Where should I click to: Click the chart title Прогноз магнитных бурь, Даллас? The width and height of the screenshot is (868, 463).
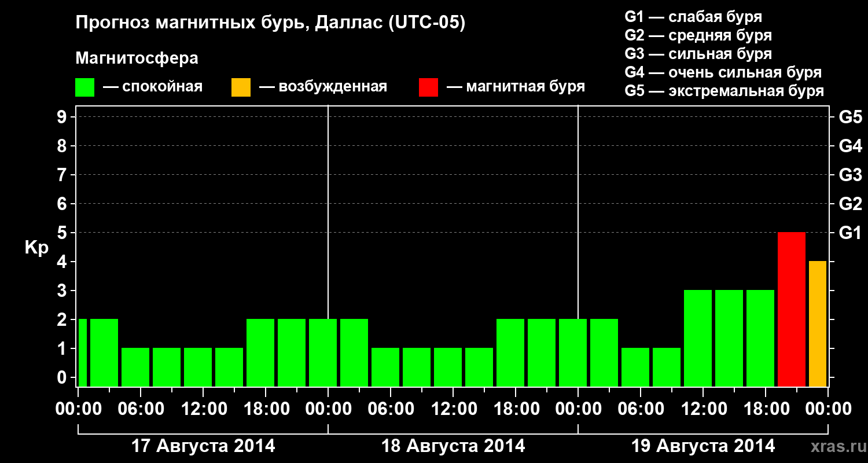click(x=270, y=24)
